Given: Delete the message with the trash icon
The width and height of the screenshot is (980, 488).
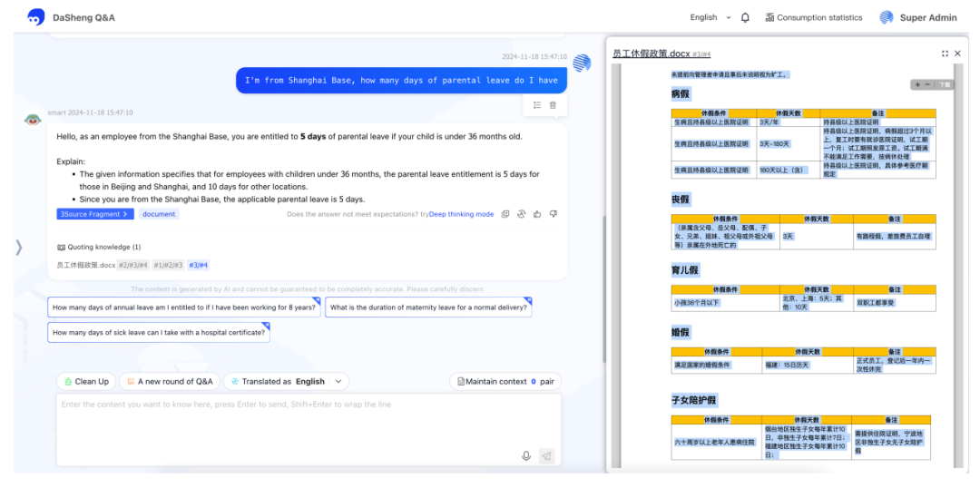Looking at the screenshot, I should click(553, 105).
